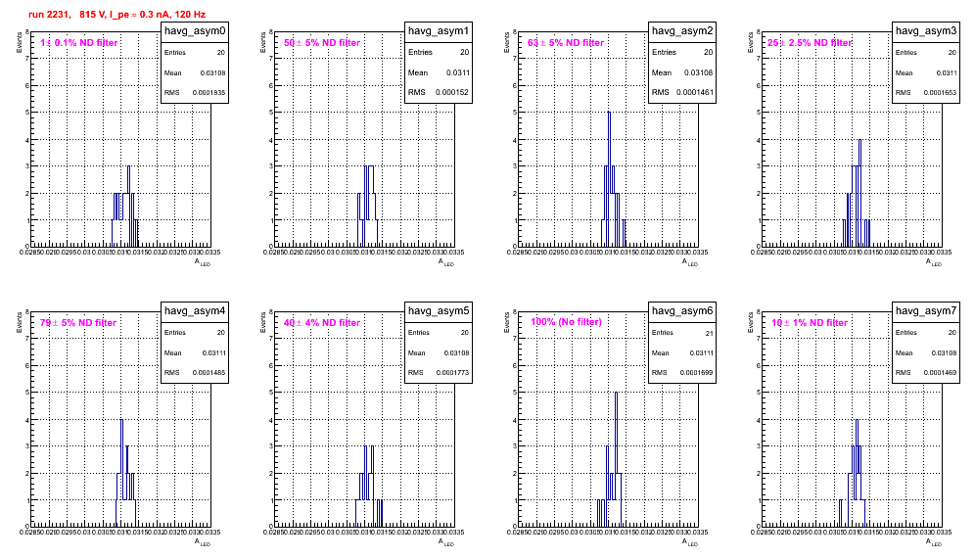This screenshot has height=560, width=975.
Task: Click the 1± 0.1% ND filter label
Action: coord(79,43)
